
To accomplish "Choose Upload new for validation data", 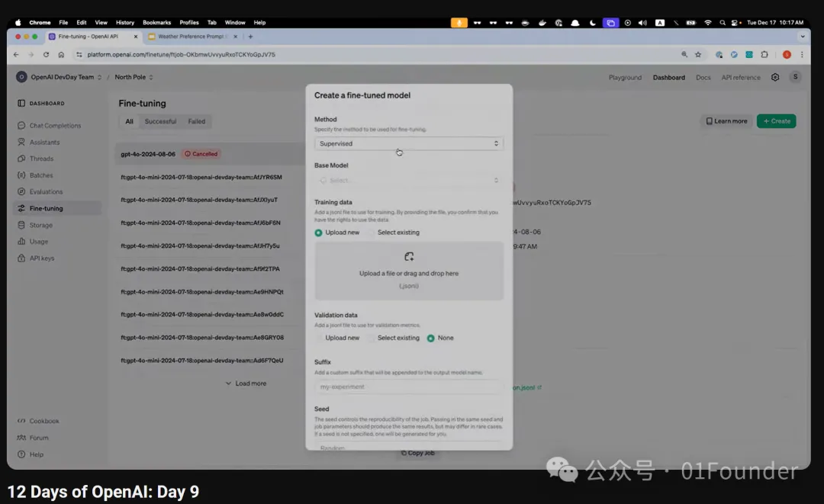I will pos(337,338).
